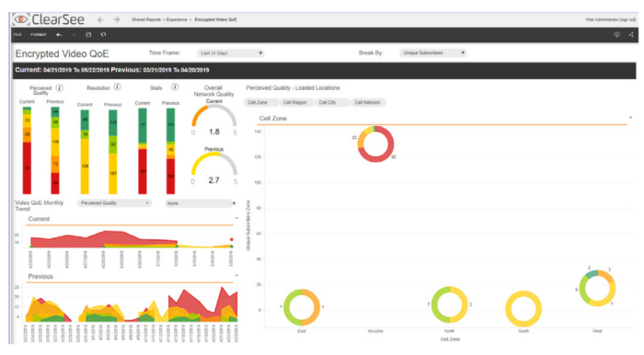Click the share icon in dark toolbar
Image resolution: width=644 pixels, height=355 pixels.
pos(631,35)
